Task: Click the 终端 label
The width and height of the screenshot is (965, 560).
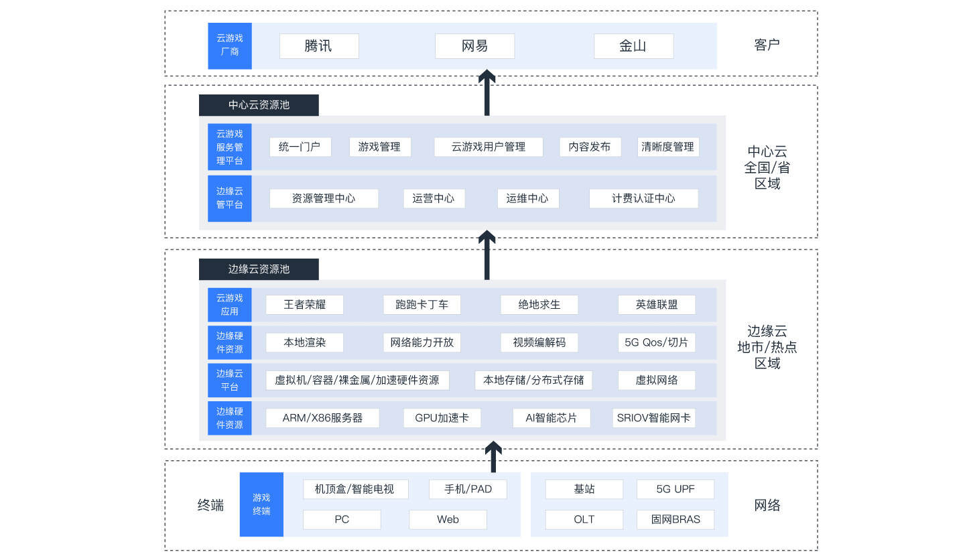Action: pos(210,505)
